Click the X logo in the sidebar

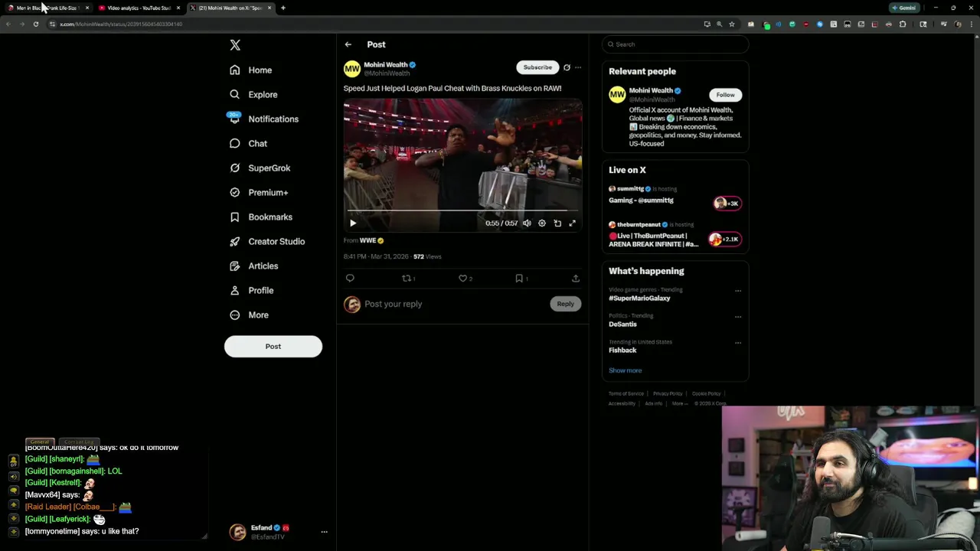coord(235,45)
